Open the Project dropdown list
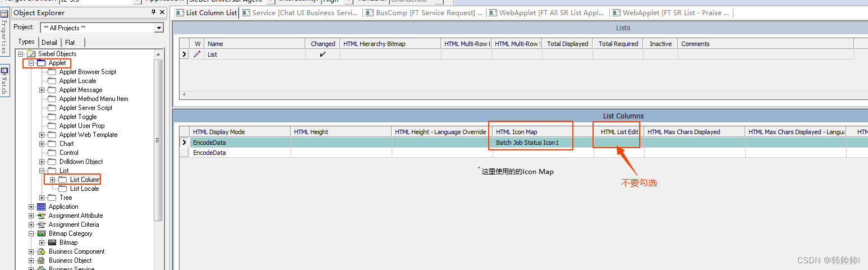868x270 pixels. click(x=159, y=28)
